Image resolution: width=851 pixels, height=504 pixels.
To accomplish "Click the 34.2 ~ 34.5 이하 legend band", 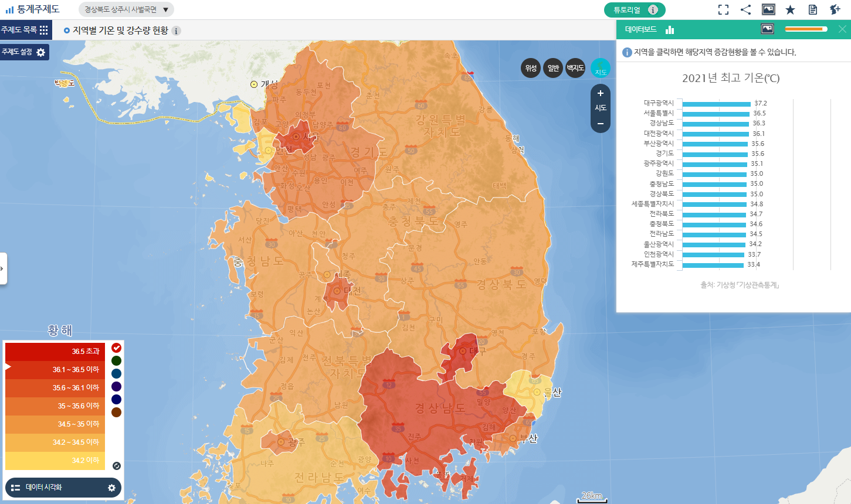I will 55,442.
